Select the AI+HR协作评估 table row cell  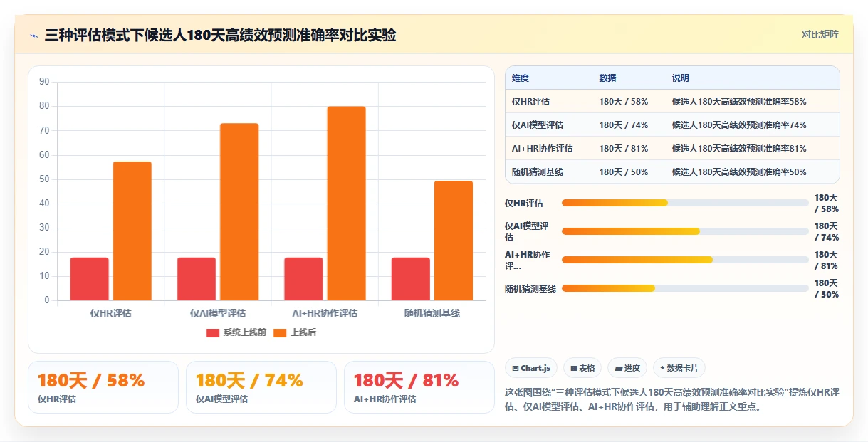click(543, 149)
